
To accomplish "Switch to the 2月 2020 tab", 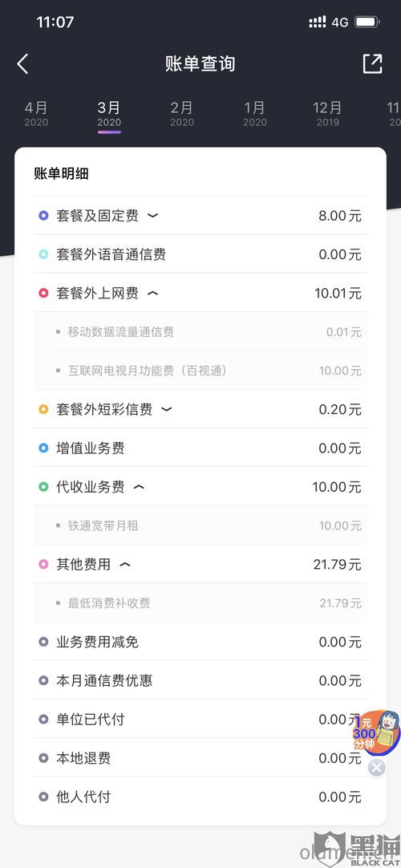I will coord(182,113).
